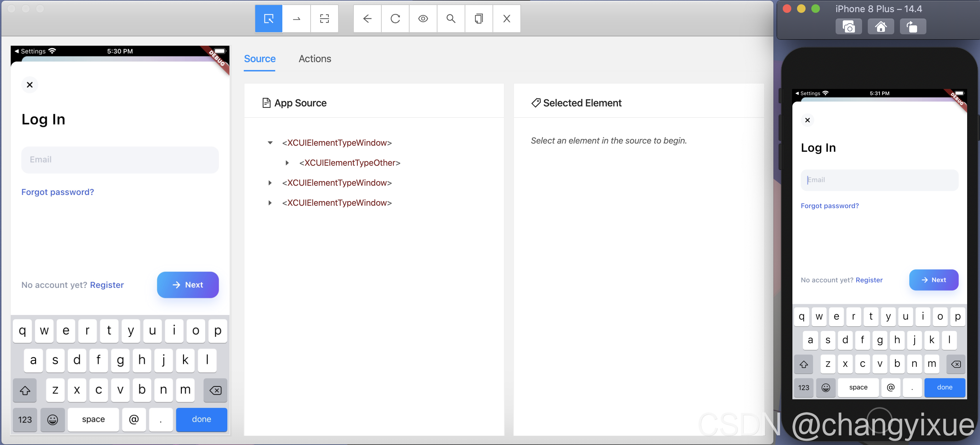Activate the Select Elements inspector tool

pyautogui.click(x=268, y=18)
